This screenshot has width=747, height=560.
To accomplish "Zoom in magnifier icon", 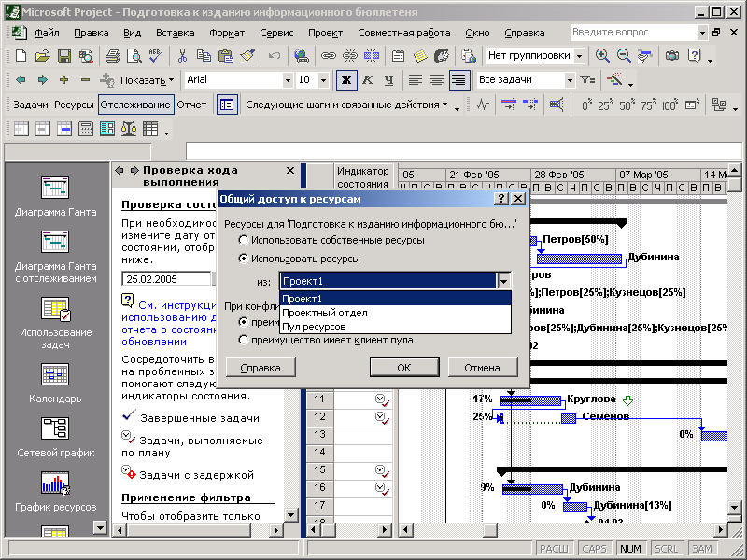I will [x=602, y=56].
